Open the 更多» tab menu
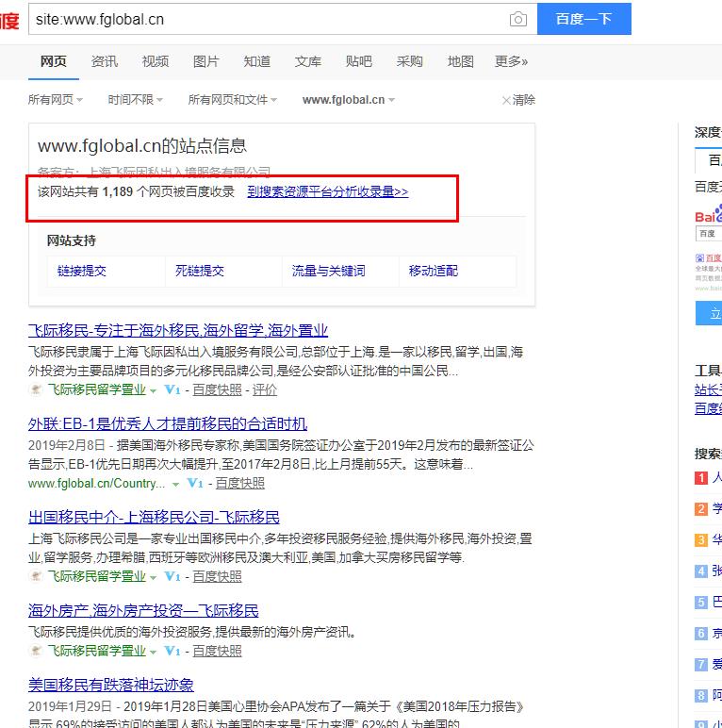The image size is (722, 728). pyautogui.click(x=512, y=61)
